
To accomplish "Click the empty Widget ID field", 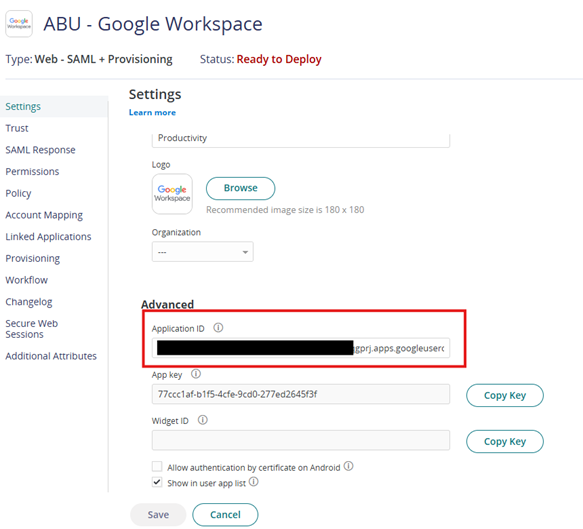I will 301,440.
